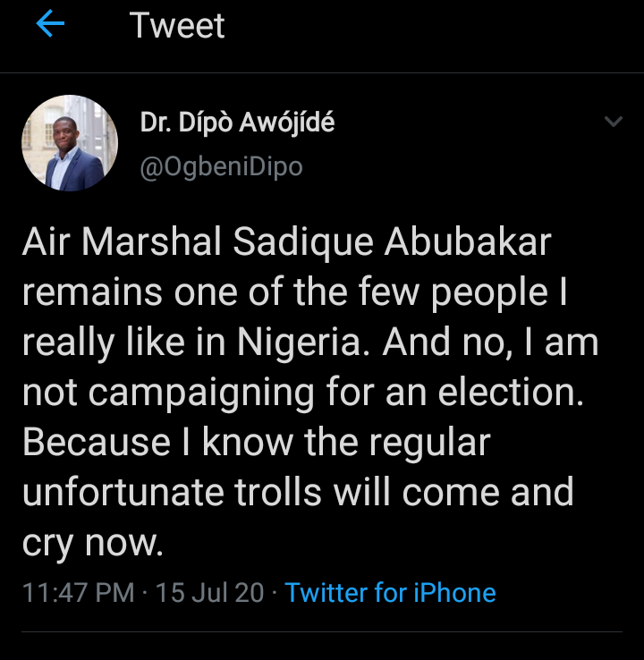Click the 15 Jul 20 date
The height and width of the screenshot is (660, 644).
[209, 592]
